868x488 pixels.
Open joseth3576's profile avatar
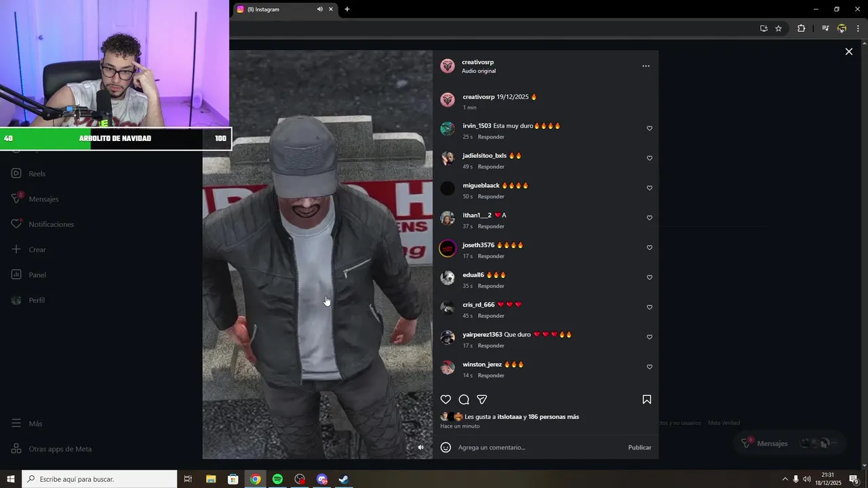pyautogui.click(x=448, y=248)
